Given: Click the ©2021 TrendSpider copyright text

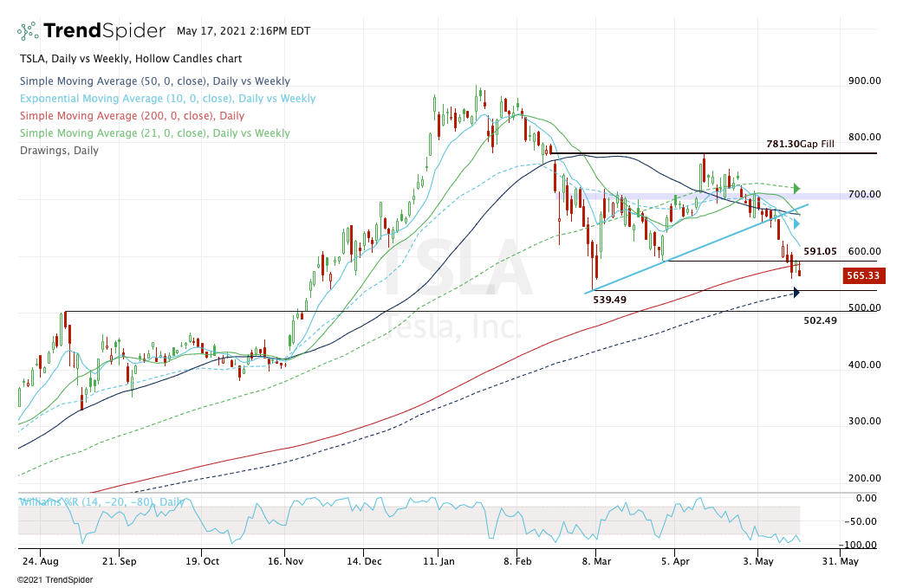Looking at the screenshot, I should tap(55, 580).
